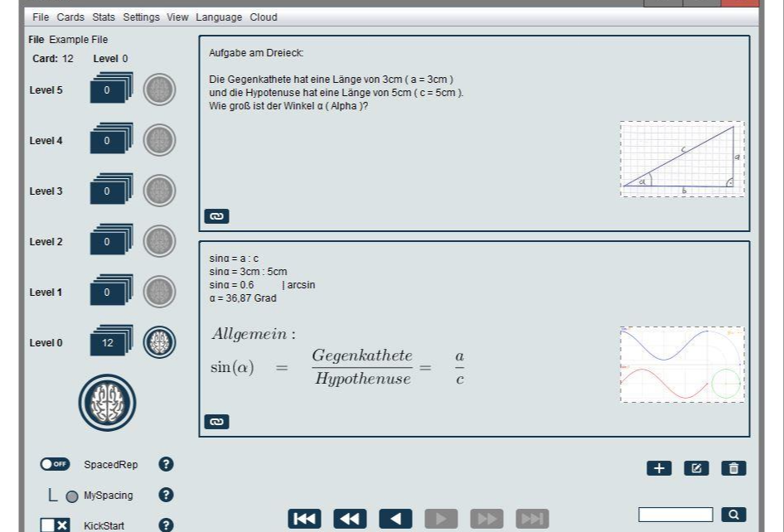
Task: Open the edit card icon
Action: click(x=696, y=467)
